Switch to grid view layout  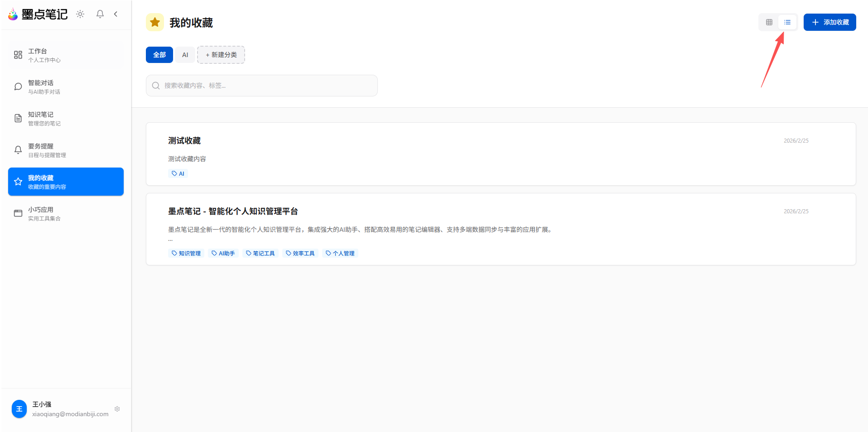(768, 22)
